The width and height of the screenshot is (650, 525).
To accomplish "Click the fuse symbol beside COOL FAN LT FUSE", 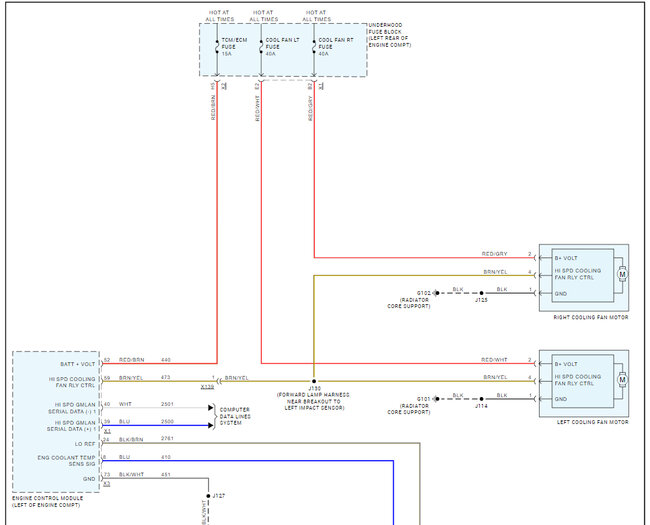I will (x=261, y=46).
